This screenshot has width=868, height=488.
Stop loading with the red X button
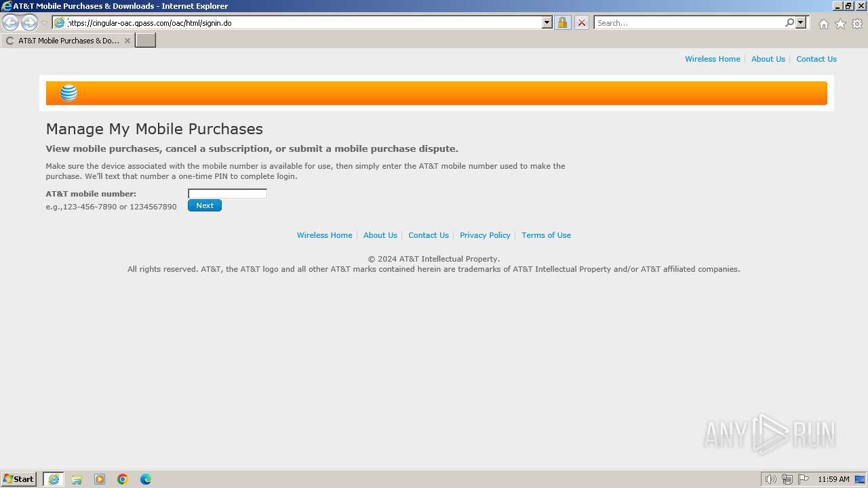click(x=581, y=22)
